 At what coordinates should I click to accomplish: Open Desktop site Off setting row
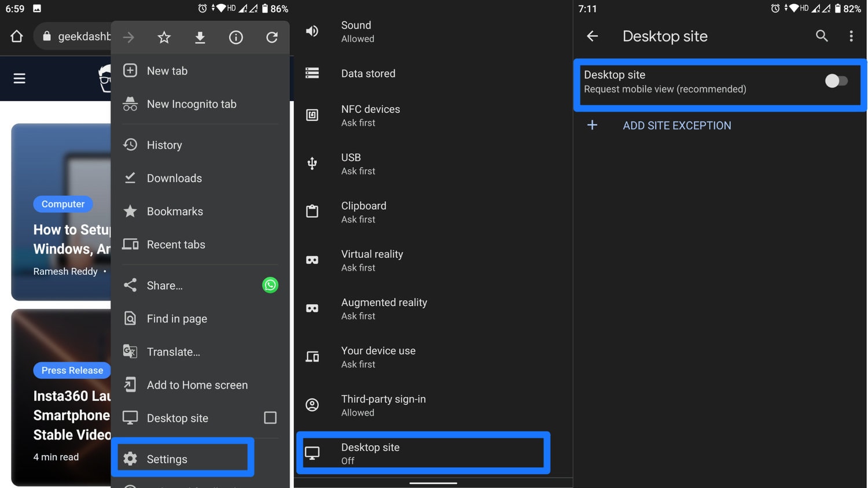tap(423, 453)
